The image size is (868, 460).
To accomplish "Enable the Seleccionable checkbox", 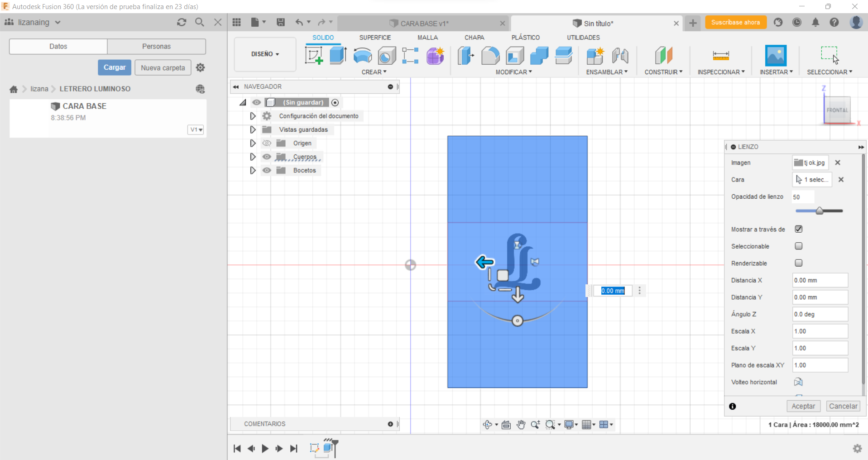I will pyautogui.click(x=799, y=246).
